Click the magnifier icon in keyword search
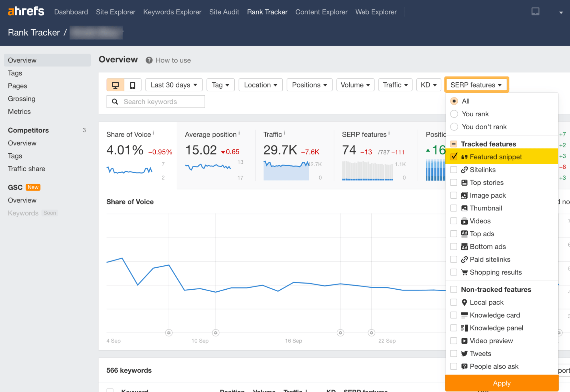This screenshot has height=392, width=570. [x=115, y=101]
